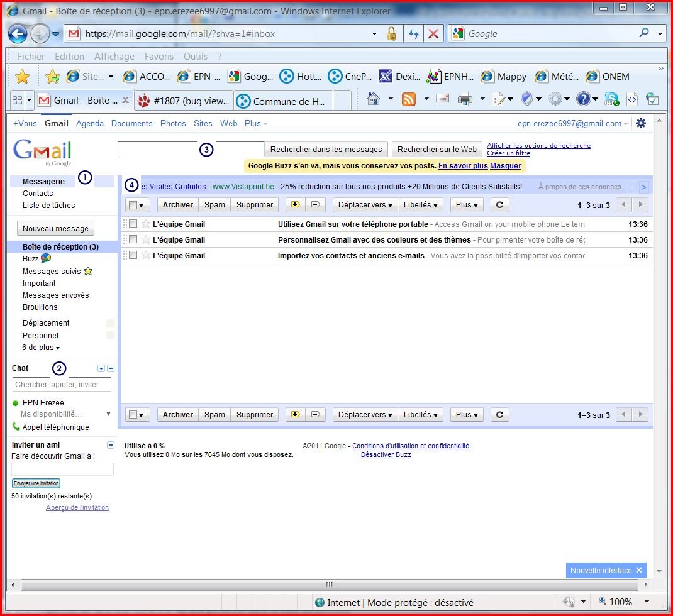Screen dimensions: 673x616
Task: Open 'Boîte de réception (3)' folder
Action: 60,246
